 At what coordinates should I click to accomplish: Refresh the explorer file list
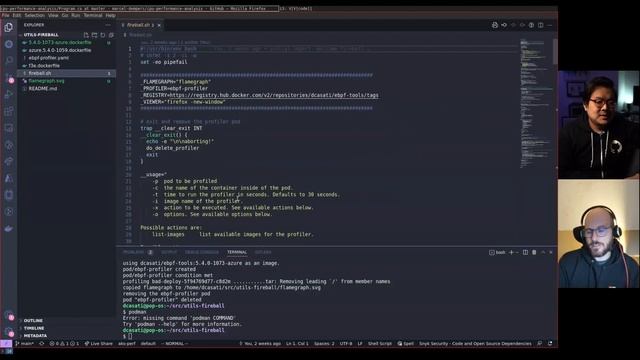click(x=103, y=35)
